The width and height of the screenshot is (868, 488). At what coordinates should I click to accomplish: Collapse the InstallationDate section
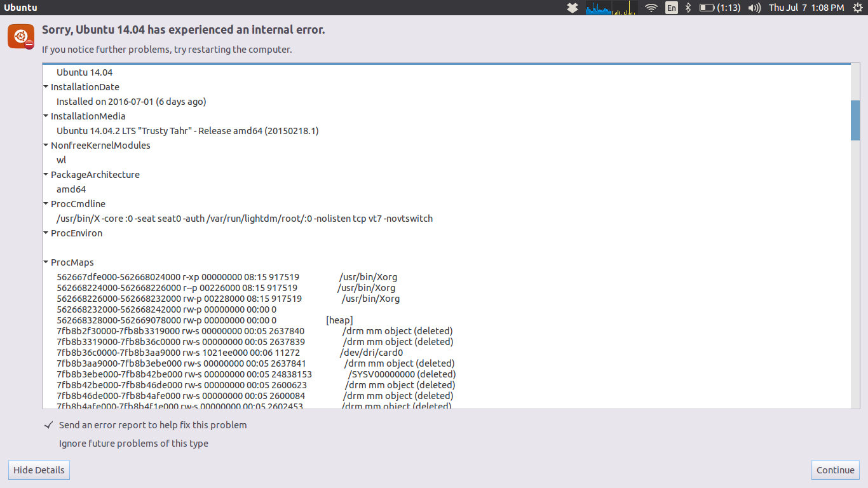click(46, 86)
